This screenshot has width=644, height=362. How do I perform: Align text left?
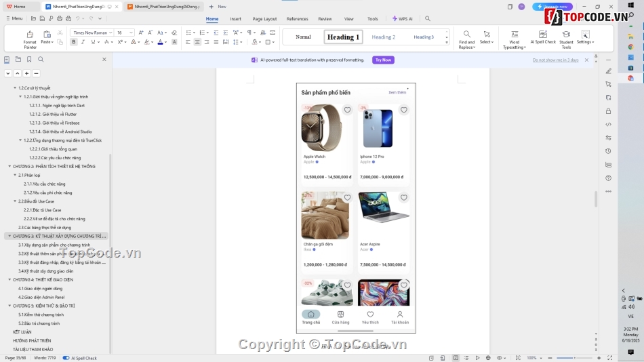pyautogui.click(x=188, y=42)
